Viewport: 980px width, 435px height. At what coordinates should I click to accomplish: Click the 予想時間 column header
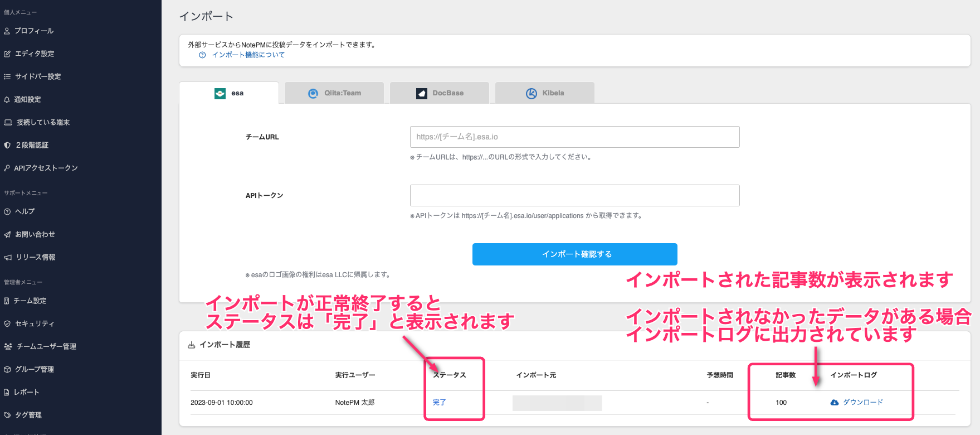[x=720, y=375]
